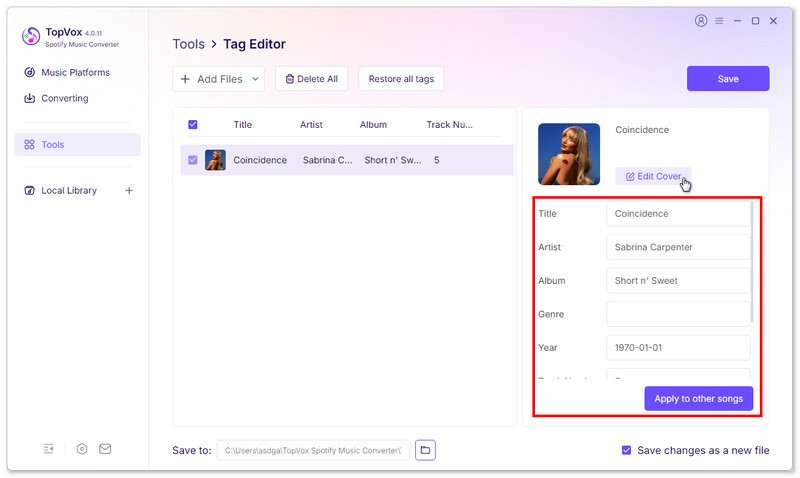800x478 pixels.
Task: Click Apply to other songs
Action: click(698, 398)
